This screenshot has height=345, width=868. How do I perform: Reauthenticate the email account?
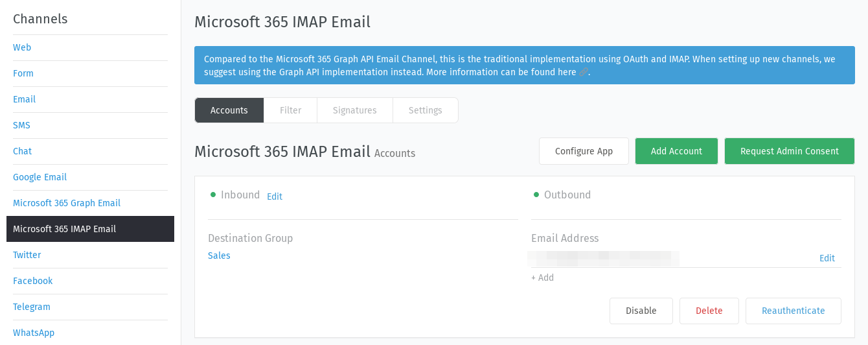coord(794,311)
